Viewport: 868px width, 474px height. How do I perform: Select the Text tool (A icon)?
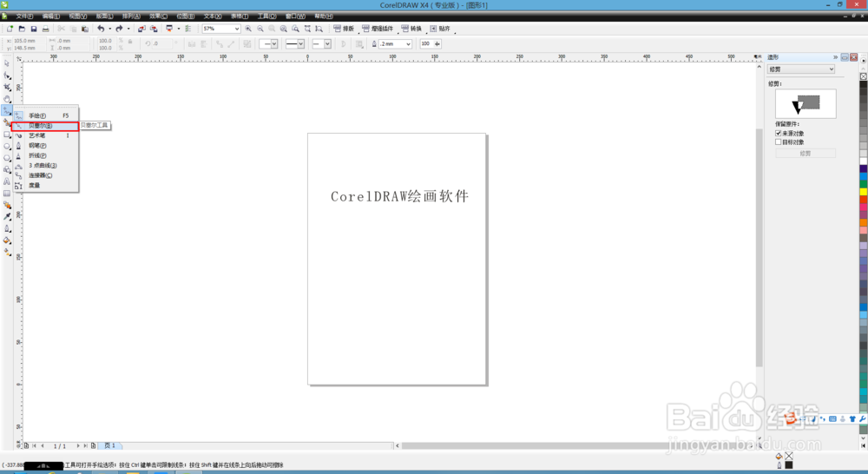tap(7, 181)
